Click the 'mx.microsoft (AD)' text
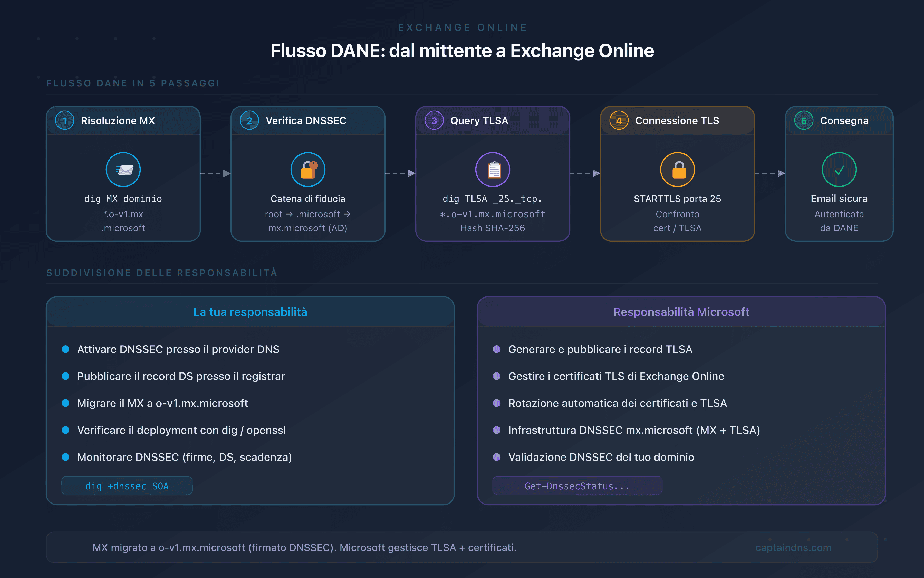This screenshot has width=924, height=578. click(308, 228)
